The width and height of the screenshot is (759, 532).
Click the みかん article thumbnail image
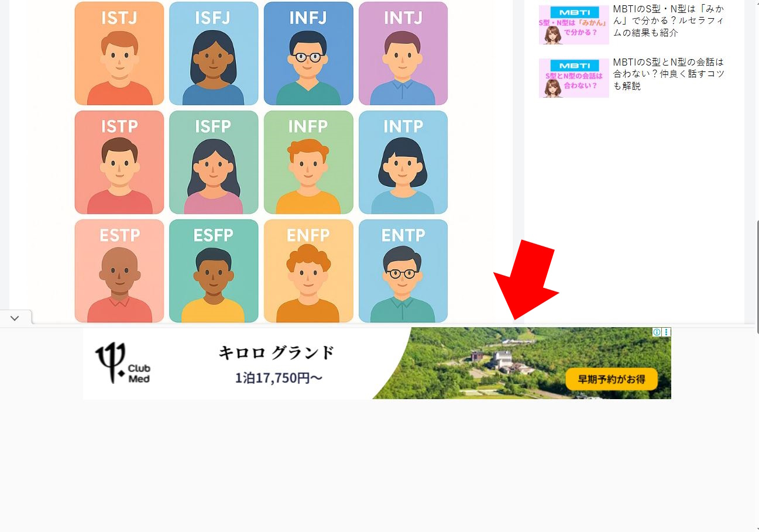point(573,25)
